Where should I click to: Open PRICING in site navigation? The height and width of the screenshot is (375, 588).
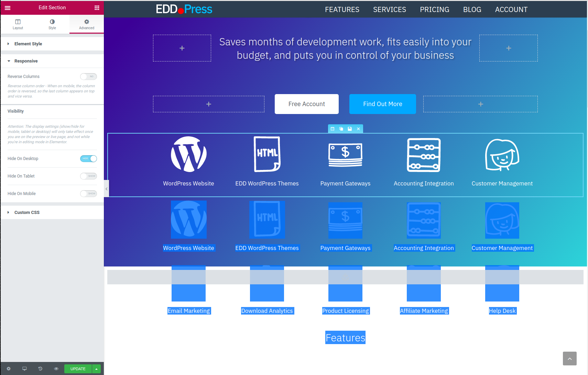(x=435, y=10)
